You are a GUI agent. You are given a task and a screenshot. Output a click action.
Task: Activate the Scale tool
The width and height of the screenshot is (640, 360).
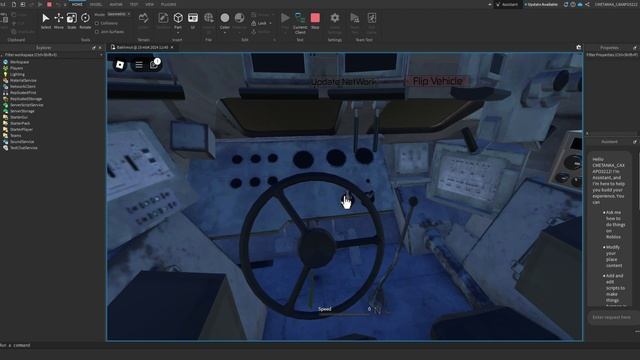pos(72,20)
